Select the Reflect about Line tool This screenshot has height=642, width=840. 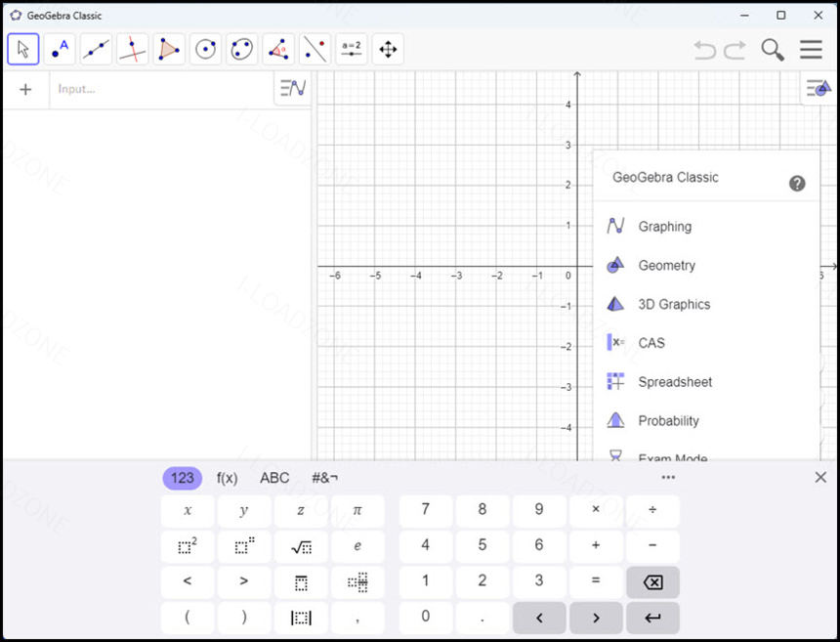click(x=315, y=49)
